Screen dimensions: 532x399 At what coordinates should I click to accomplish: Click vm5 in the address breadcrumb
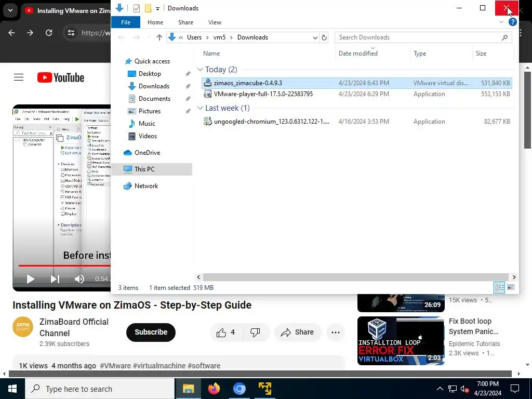pyautogui.click(x=219, y=37)
